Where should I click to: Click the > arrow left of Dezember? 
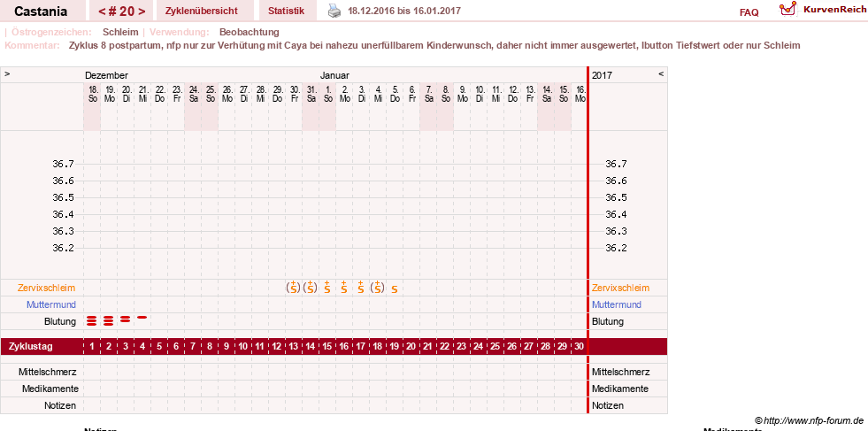7,73
